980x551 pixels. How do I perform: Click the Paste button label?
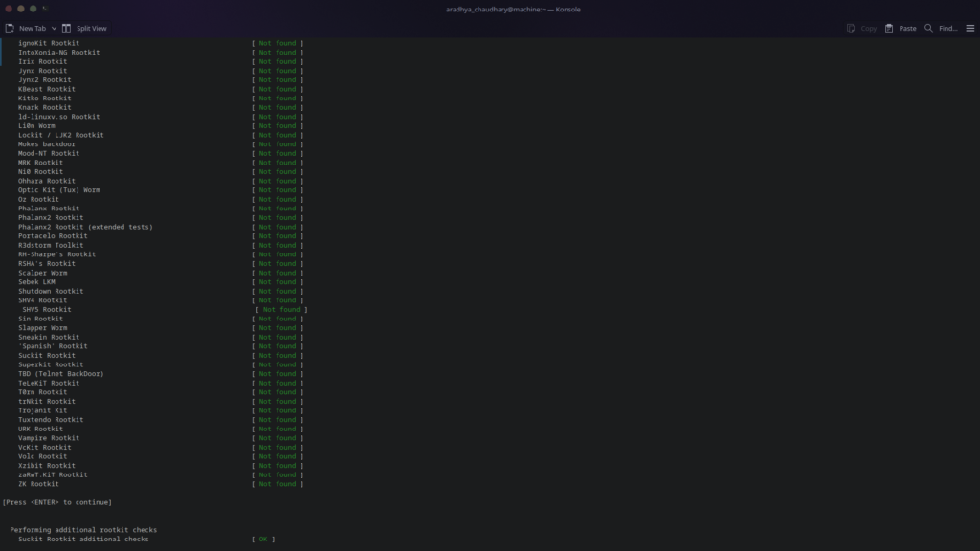[x=907, y=28]
